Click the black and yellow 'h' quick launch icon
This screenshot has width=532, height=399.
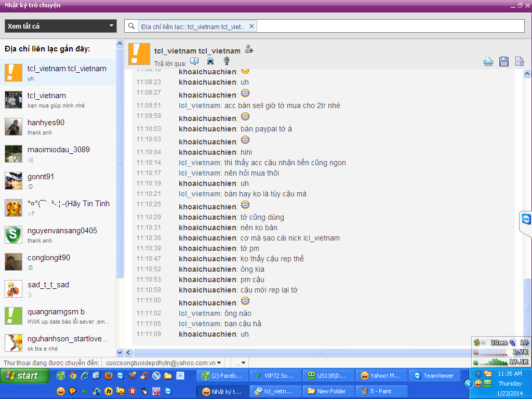(x=109, y=391)
